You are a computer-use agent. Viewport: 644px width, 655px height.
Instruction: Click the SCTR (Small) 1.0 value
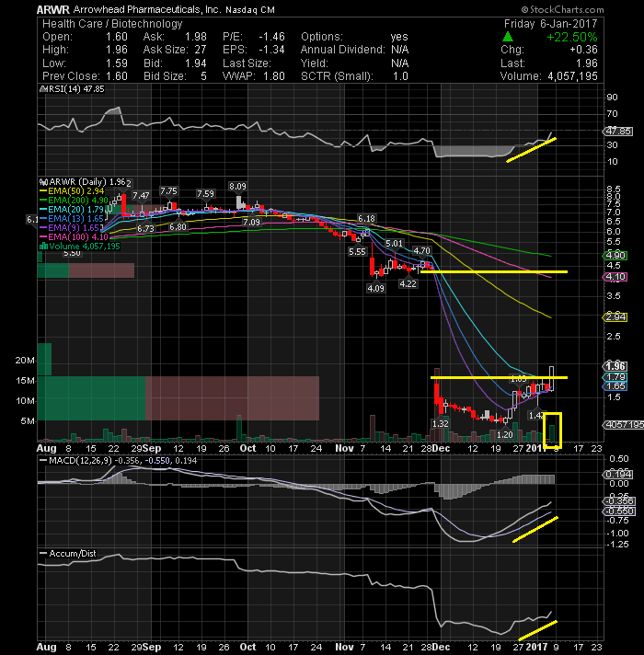[400, 76]
